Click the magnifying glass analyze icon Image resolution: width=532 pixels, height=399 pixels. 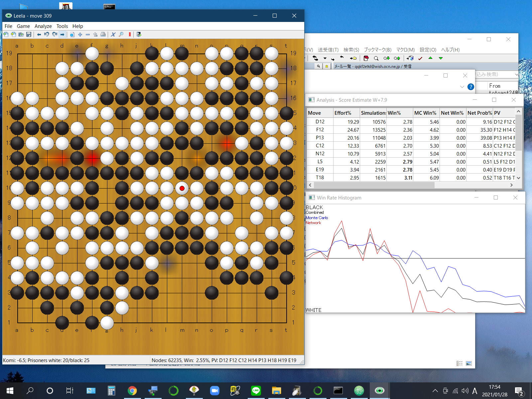[x=121, y=35]
